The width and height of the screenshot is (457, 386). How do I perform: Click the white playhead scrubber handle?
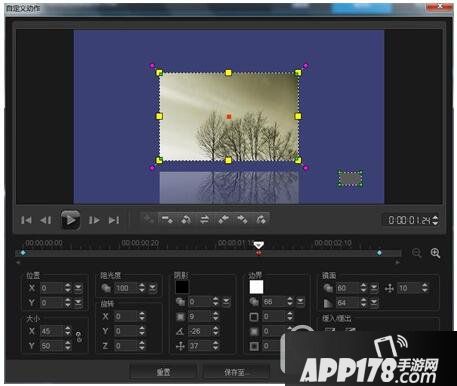(259, 245)
